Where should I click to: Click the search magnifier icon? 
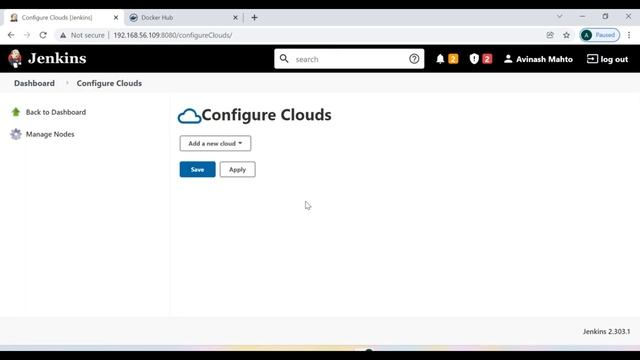[x=284, y=59]
